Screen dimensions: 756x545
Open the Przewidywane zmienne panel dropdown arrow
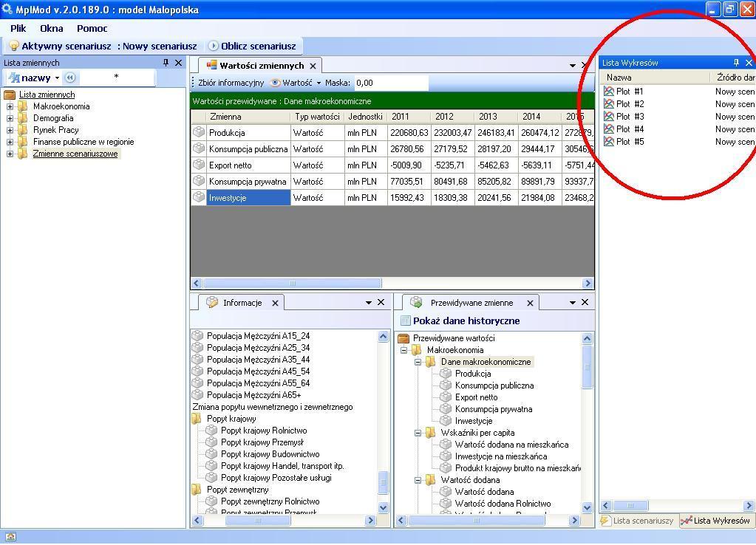[572, 303]
